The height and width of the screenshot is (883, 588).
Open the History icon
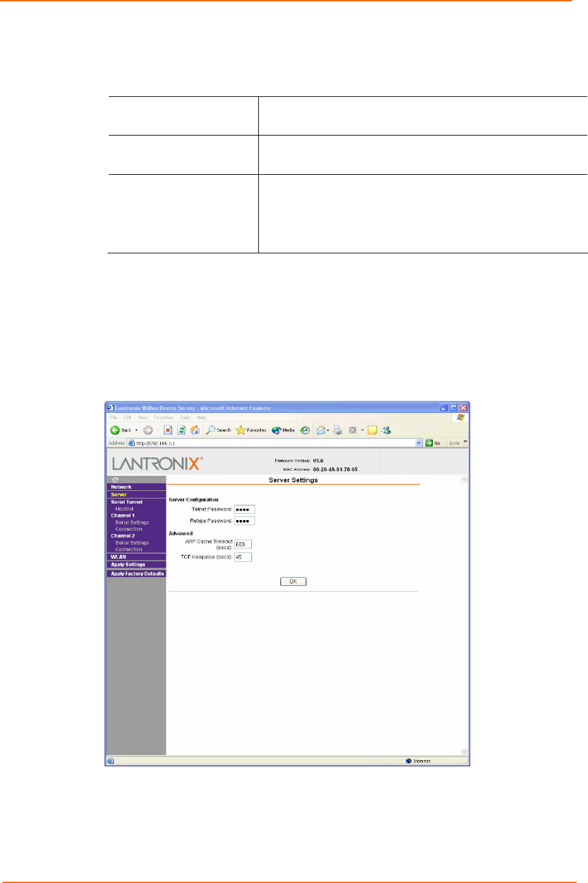(305, 430)
